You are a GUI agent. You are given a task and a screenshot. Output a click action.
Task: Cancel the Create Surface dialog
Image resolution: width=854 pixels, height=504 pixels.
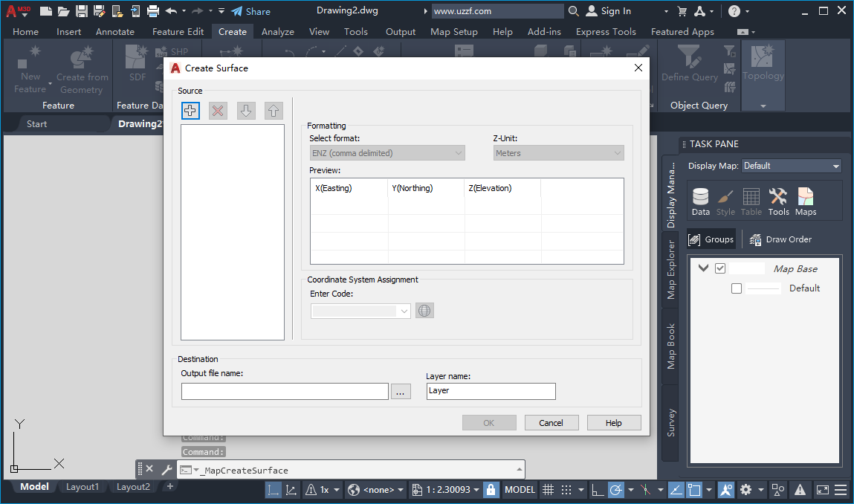[551, 422]
